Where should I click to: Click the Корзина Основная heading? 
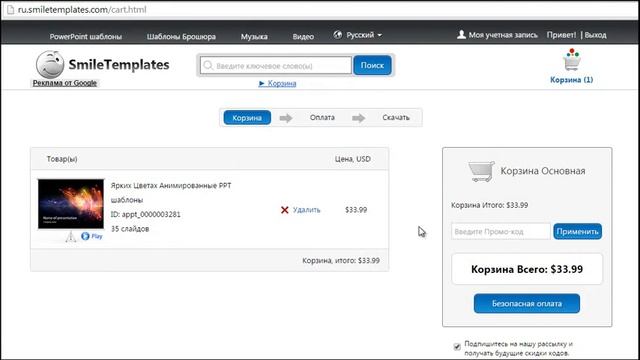coord(543,171)
